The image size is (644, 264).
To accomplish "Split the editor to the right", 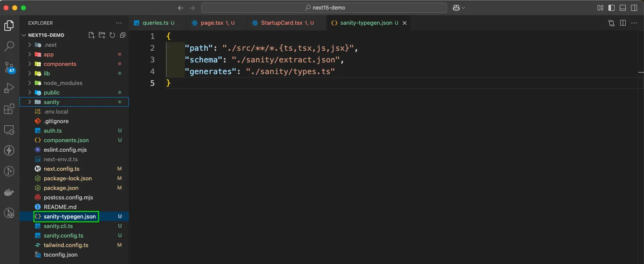I will (x=623, y=23).
